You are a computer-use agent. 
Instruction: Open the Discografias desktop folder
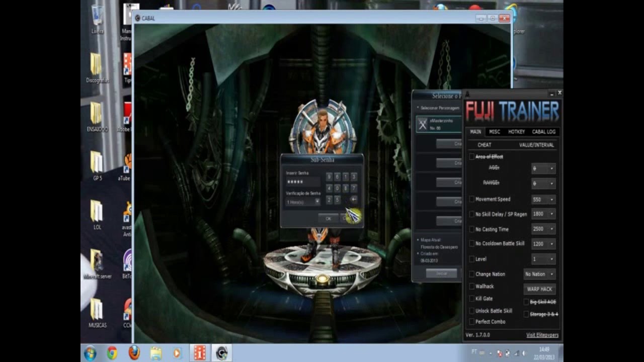point(97,68)
